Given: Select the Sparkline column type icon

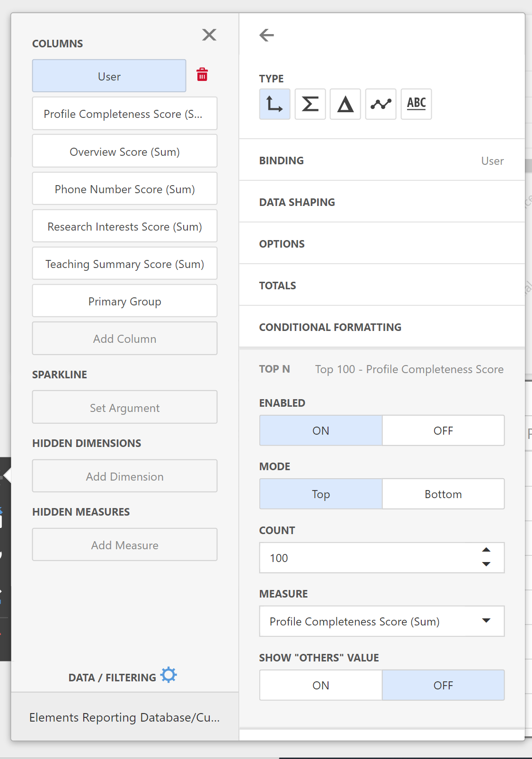Looking at the screenshot, I should point(381,104).
